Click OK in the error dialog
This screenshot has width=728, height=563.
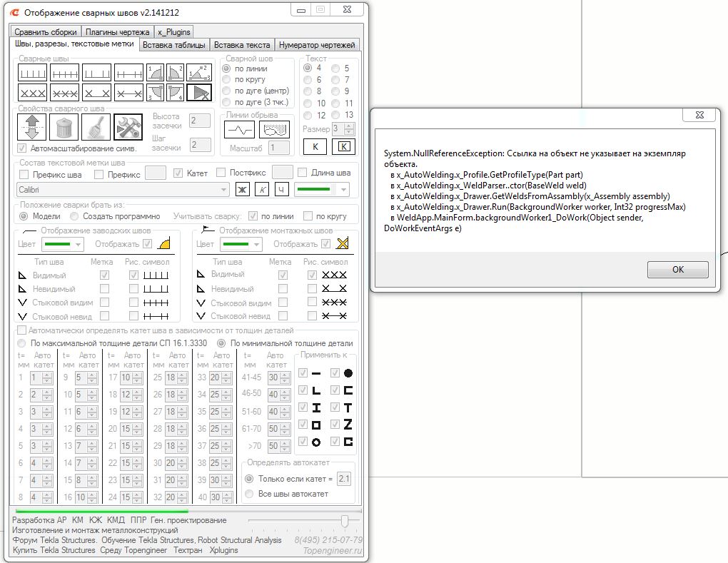point(677,270)
